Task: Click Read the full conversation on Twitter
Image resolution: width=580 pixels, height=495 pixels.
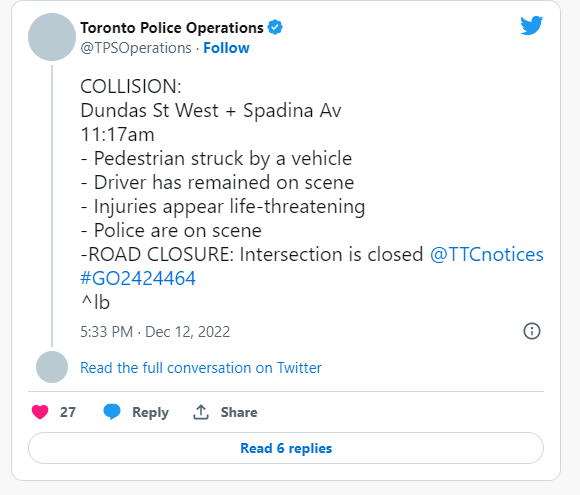Action: 201,368
